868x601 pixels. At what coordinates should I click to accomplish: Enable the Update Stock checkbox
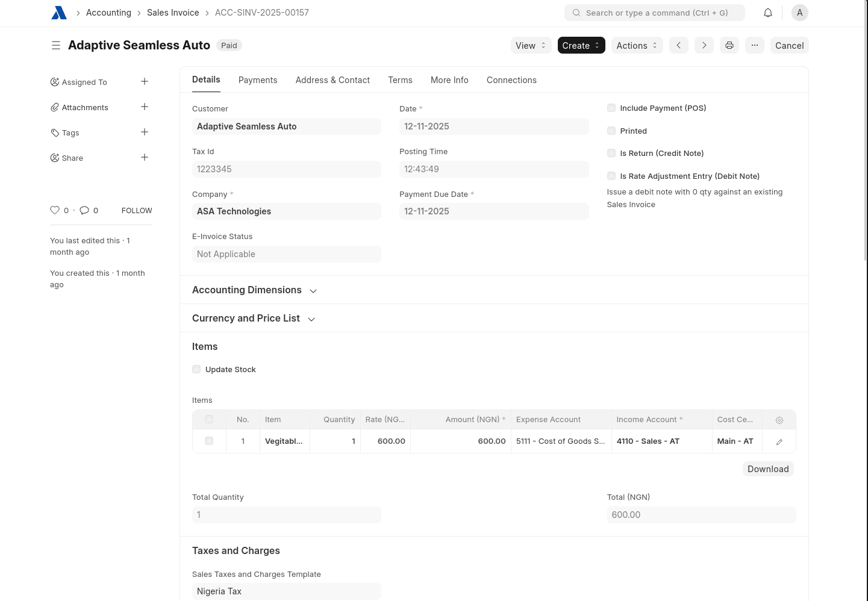(196, 369)
